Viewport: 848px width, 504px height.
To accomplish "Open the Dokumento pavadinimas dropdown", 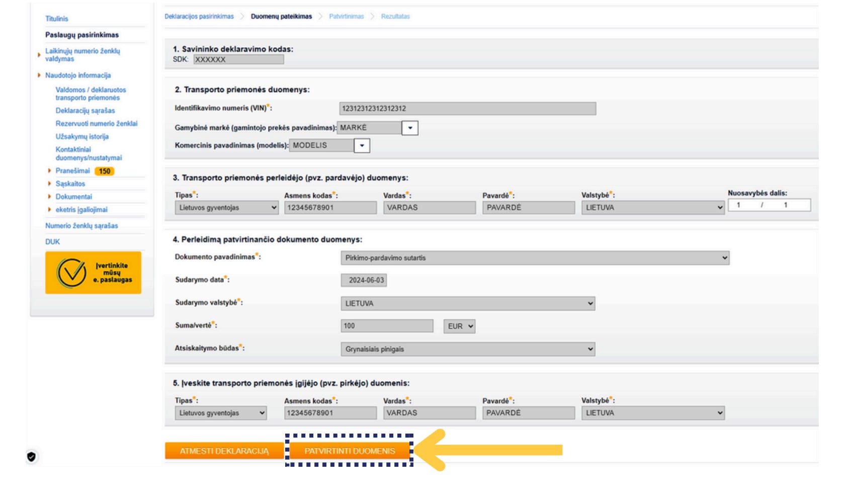I will click(x=535, y=258).
